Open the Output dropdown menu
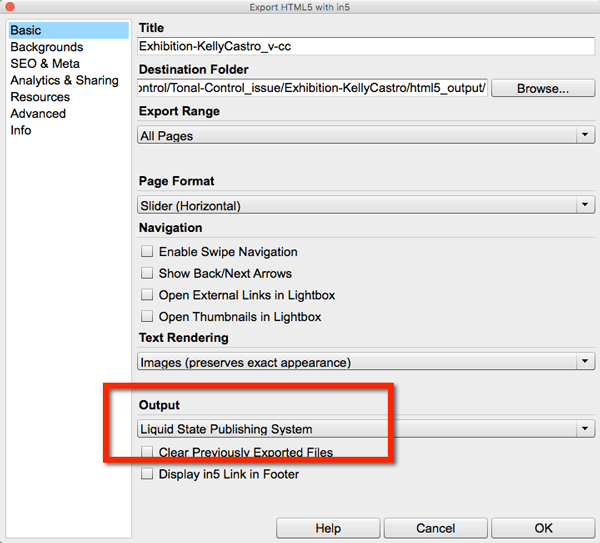 366,429
